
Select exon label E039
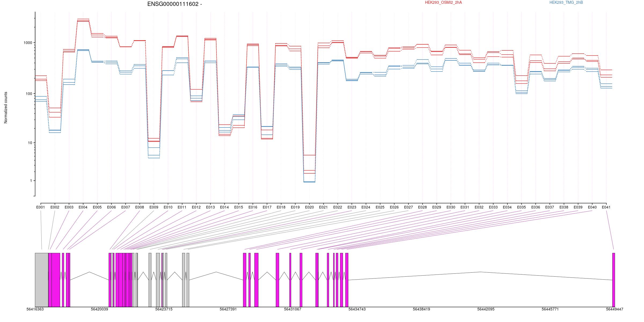tap(578, 207)
